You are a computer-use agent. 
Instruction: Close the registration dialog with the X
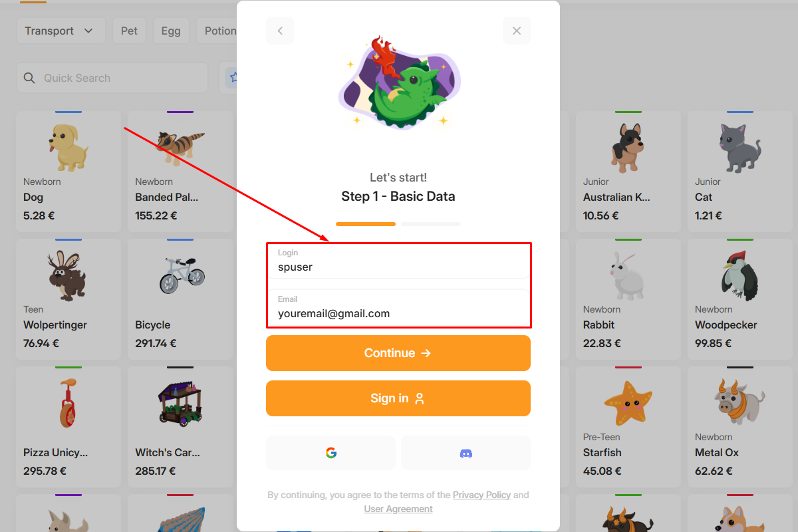pyautogui.click(x=517, y=31)
